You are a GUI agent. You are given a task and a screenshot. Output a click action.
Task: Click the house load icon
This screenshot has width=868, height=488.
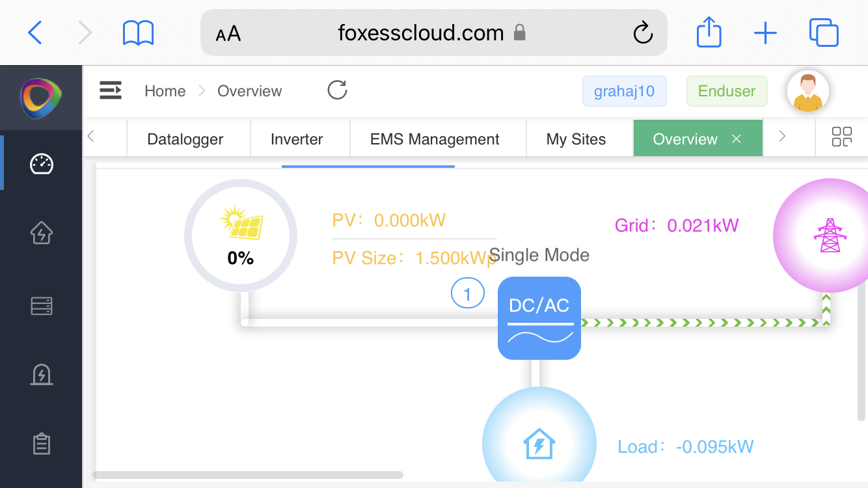click(539, 445)
